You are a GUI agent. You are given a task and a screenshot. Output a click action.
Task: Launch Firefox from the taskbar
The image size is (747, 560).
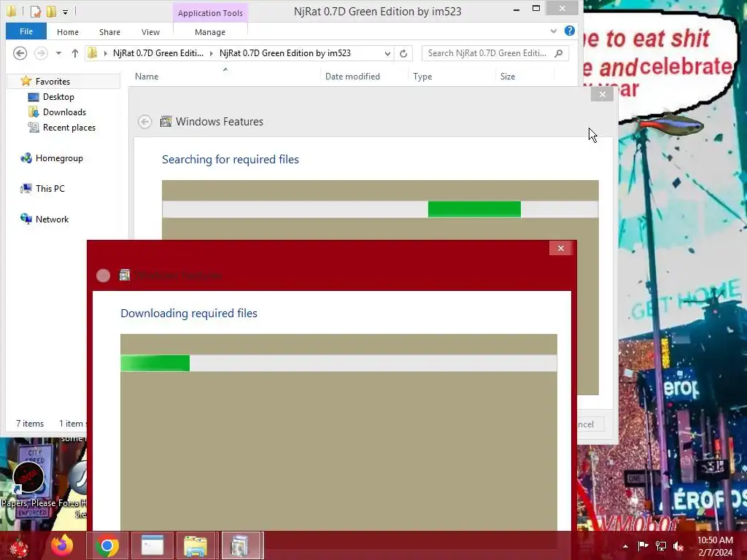(62, 545)
